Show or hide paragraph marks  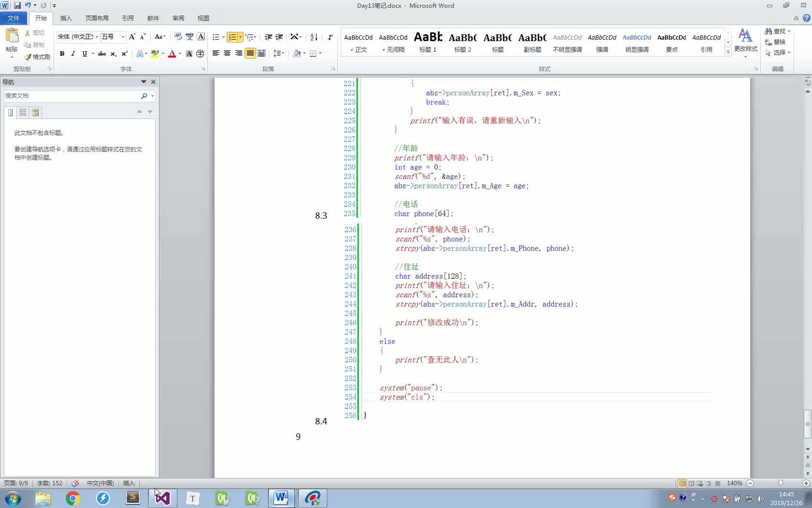point(330,37)
